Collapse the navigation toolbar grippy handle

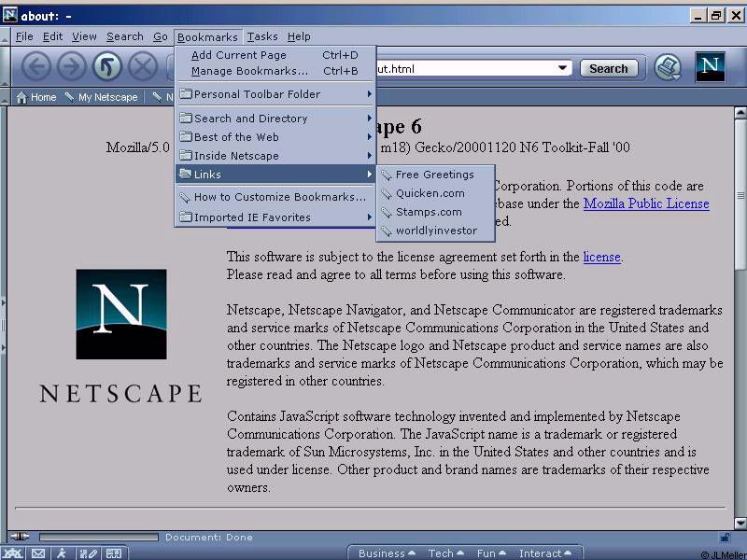pyautogui.click(x=5, y=66)
